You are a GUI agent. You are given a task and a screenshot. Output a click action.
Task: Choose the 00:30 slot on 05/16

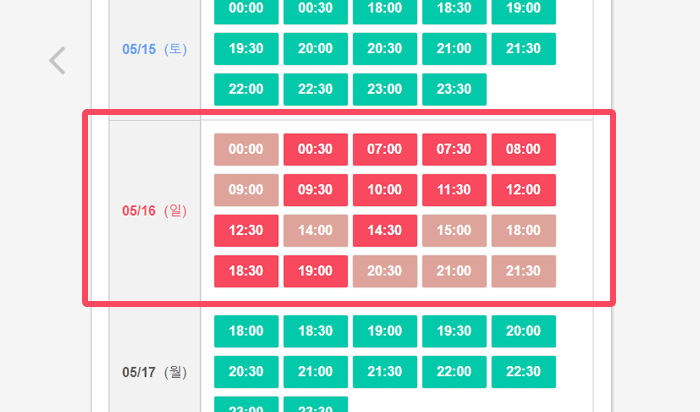316,149
